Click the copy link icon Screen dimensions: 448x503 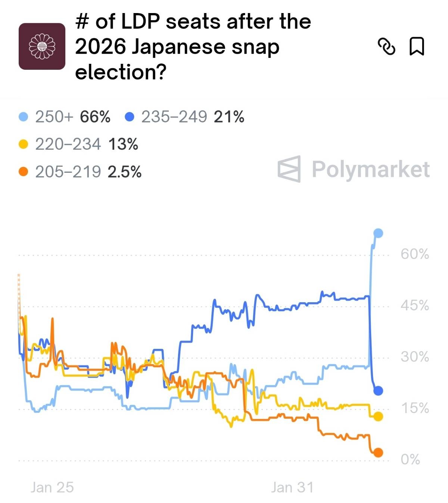pyautogui.click(x=386, y=47)
